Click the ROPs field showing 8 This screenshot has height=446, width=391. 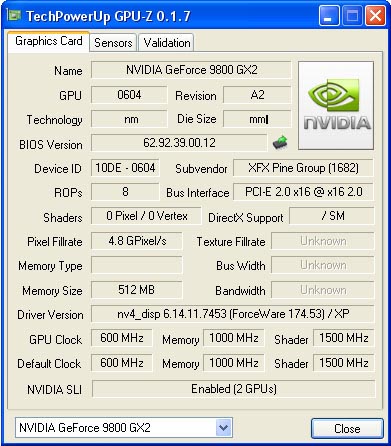[125, 192]
